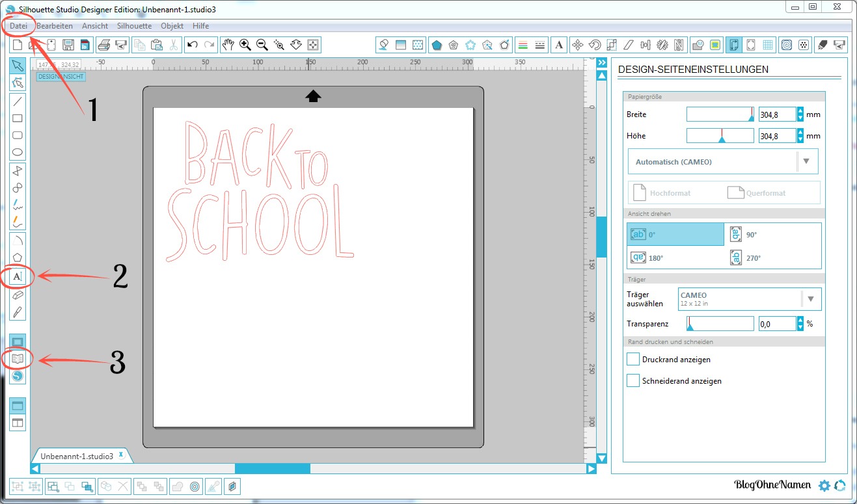Pick the Line drawing tool
Viewport: 857px width, 504px height.
click(18, 101)
